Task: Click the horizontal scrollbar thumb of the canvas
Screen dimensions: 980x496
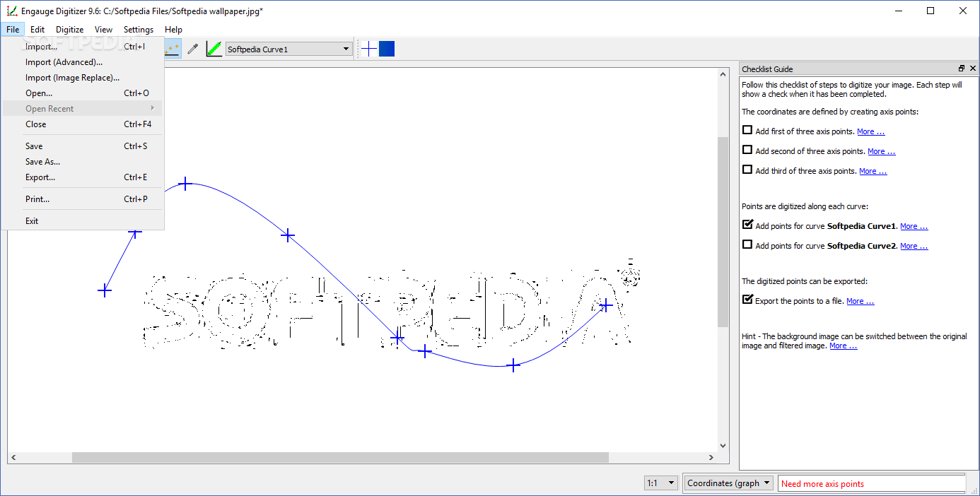Action: tap(340, 457)
